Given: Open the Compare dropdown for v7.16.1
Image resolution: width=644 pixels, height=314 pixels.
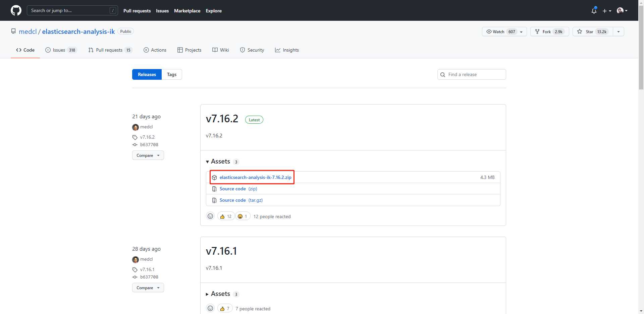Looking at the screenshot, I should [148, 288].
